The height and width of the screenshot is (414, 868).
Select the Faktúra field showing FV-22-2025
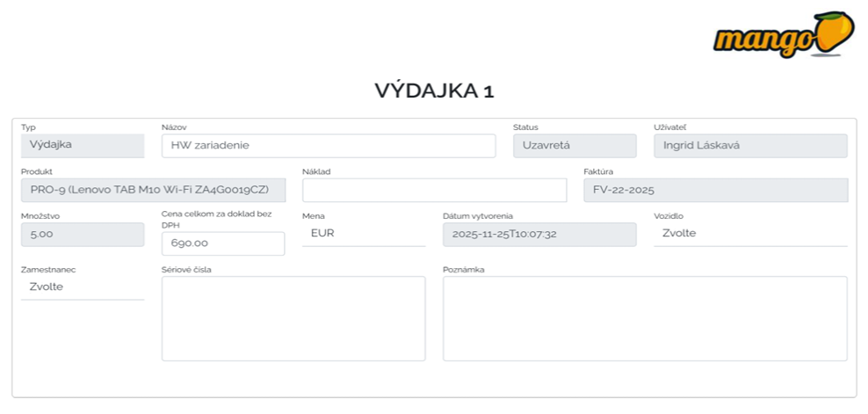[715, 191]
